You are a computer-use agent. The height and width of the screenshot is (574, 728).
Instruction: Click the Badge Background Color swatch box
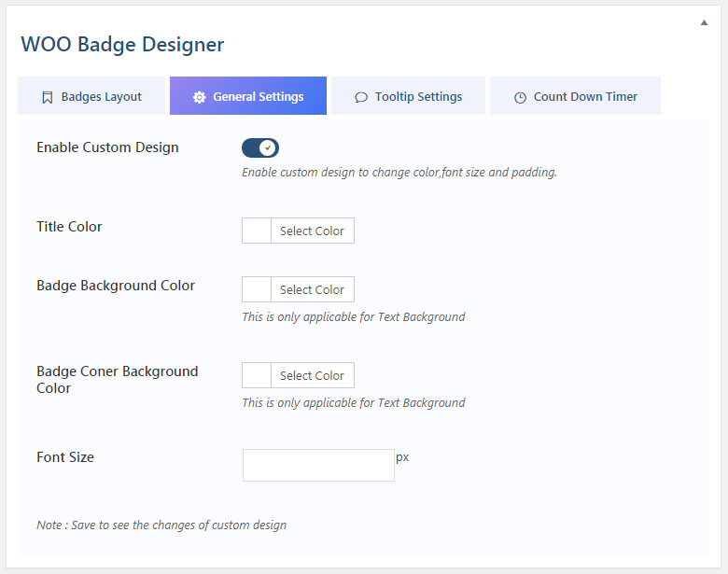point(257,289)
